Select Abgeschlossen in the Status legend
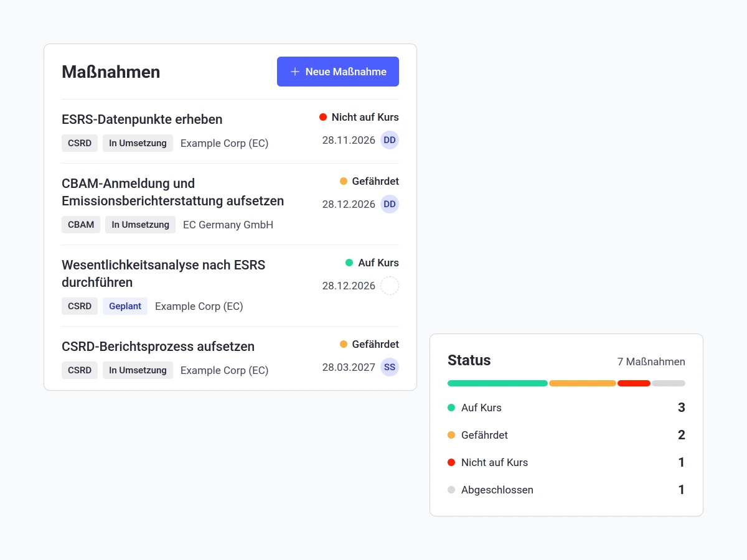Screen dimensions: 747x560 click(x=566, y=490)
